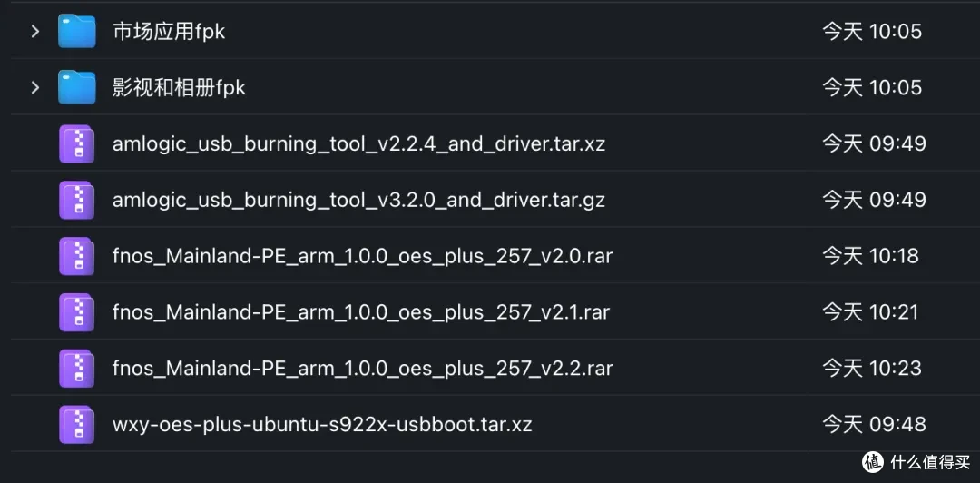Viewport: 980px width, 483px height.
Task: Select fnos_Mainland-PE_arm_1.0.0_oes_plus_257_v2.0.rar name
Action: pos(362,257)
